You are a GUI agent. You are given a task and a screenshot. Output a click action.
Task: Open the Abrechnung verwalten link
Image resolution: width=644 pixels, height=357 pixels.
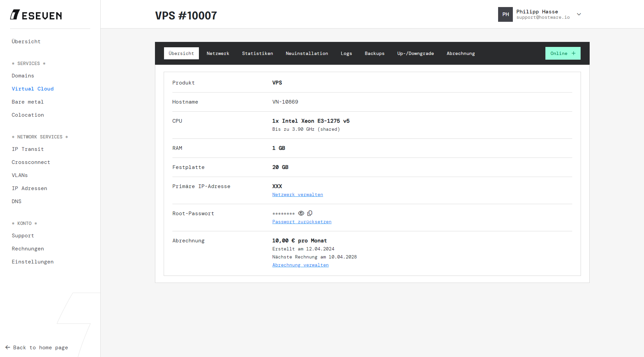pos(301,265)
